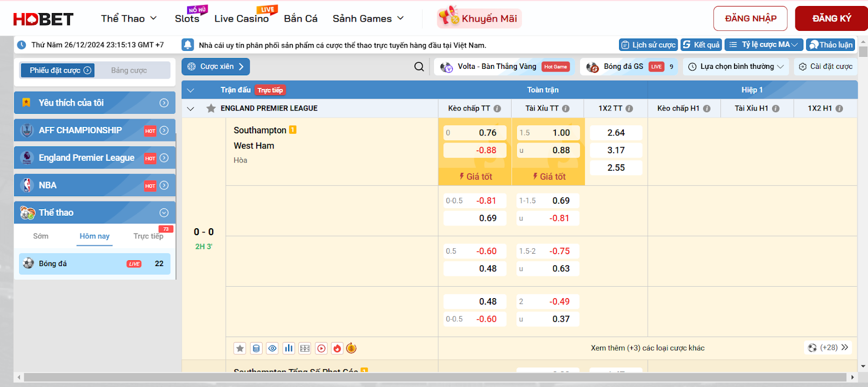Click Giá tốt under Kèo chấp column
The image size is (868, 387).
(475, 177)
